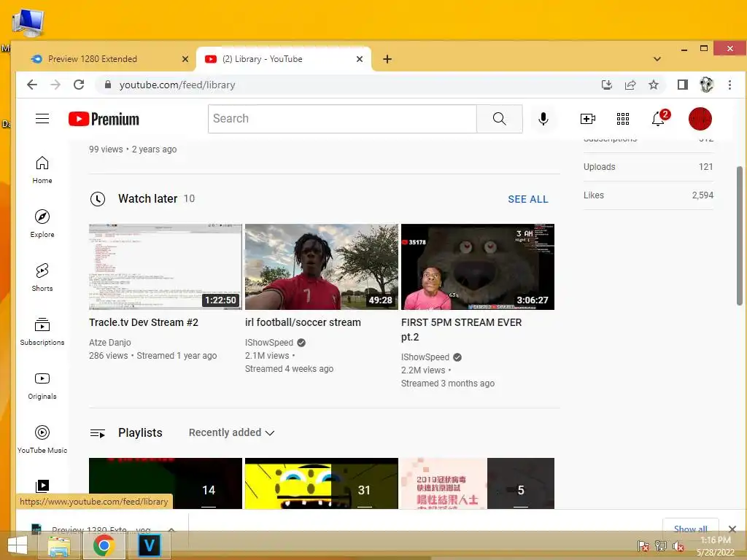Screen dimensions: 747x560
Task: Open Explore in the sidebar
Action: coord(42,224)
